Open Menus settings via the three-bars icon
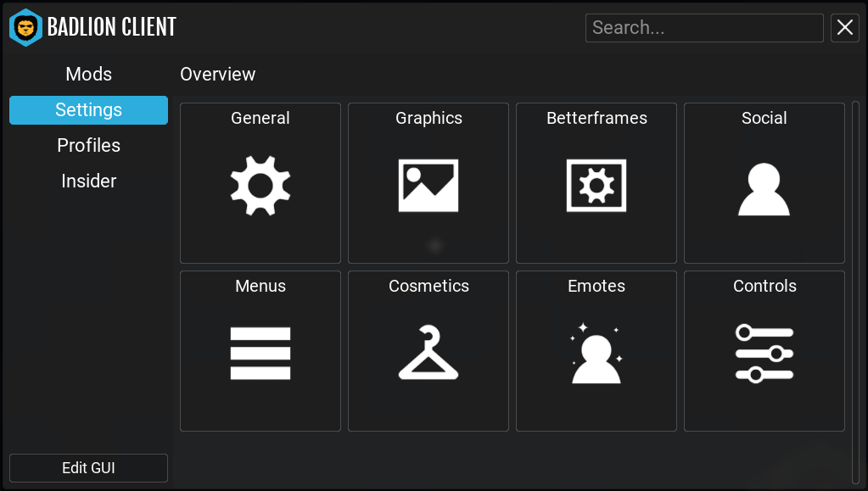The height and width of the screenshot is (491, 868). pyautogui.click(x=260, y=353)
